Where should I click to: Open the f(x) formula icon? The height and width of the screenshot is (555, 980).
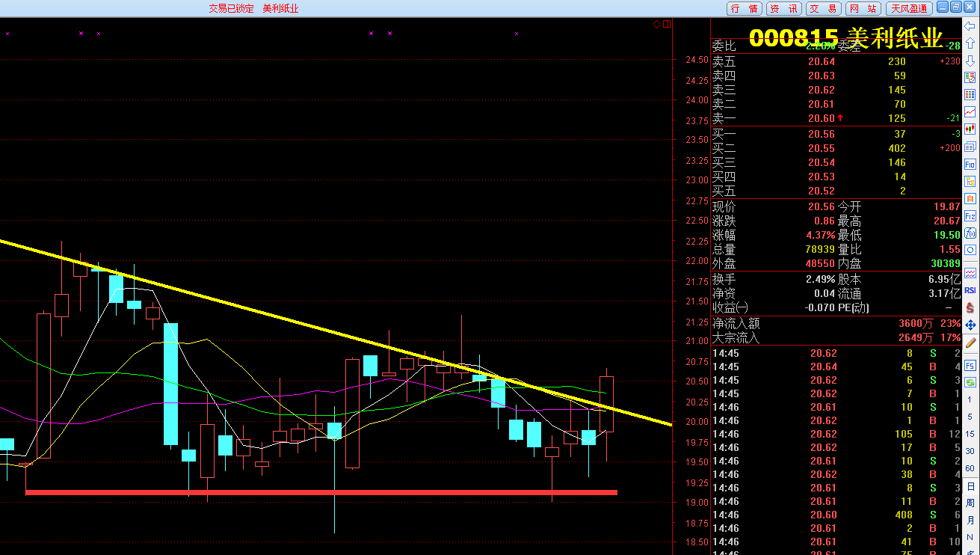970,233
